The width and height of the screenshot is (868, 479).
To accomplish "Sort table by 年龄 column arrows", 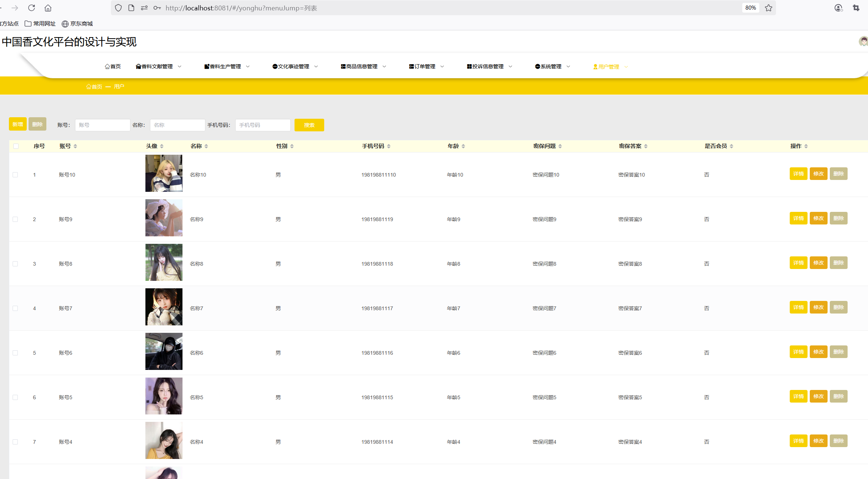I will tap(463, 146).
